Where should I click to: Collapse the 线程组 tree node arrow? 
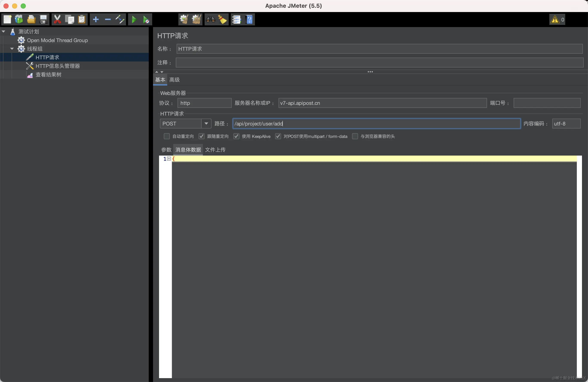click(12, 49)
